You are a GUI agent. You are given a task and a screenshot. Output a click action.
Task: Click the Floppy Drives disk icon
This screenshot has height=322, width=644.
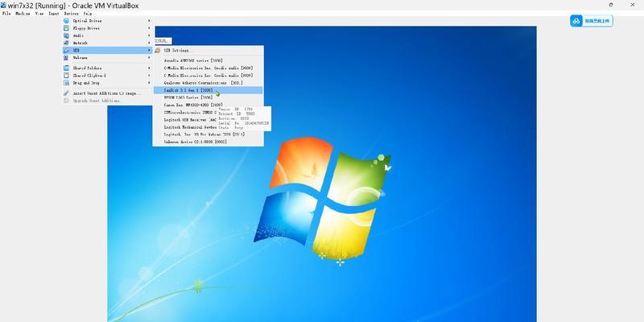tap(66, 28)
